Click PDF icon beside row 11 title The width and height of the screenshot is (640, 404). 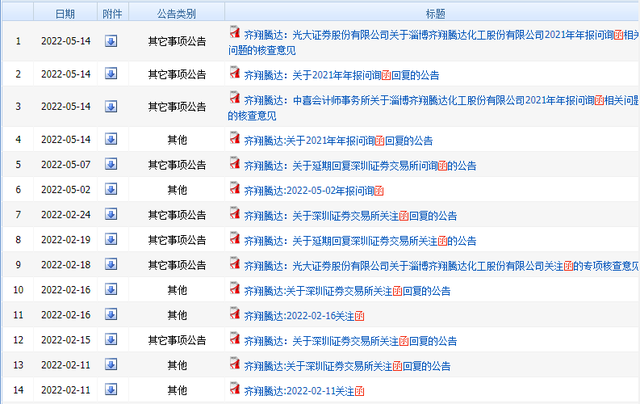click(x=234, y=313)
